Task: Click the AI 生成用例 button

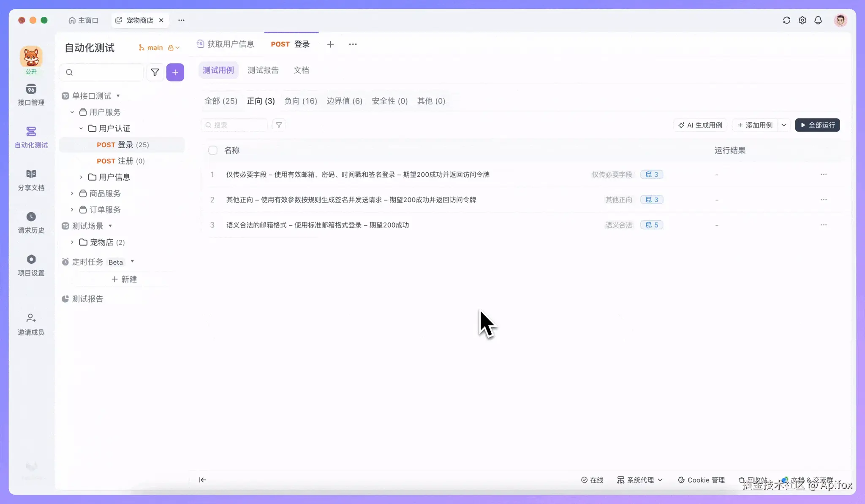Action: [x=700, y=125]
